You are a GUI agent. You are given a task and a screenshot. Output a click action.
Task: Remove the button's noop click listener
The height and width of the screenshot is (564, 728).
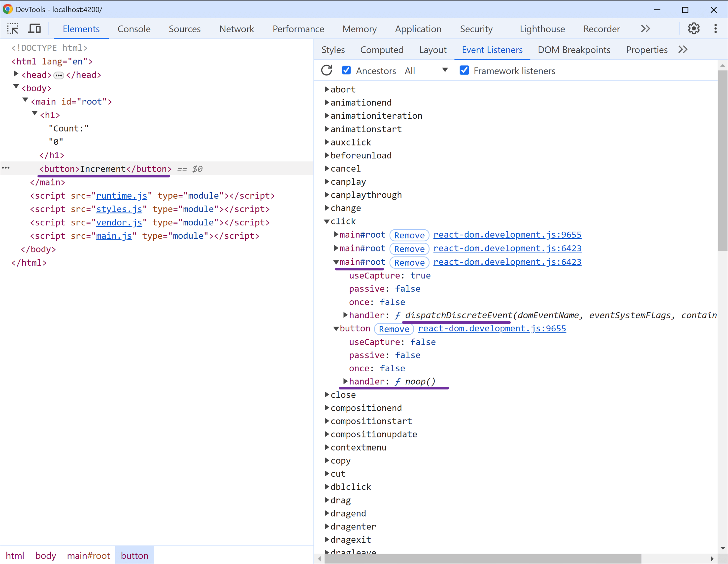(394, 329)
